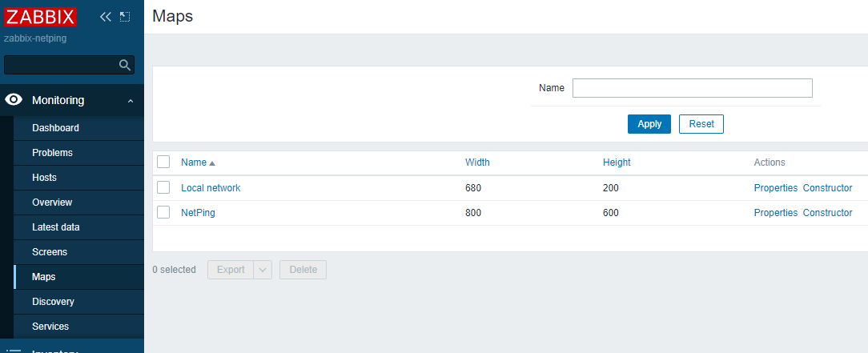Collapse the Monitoring menu section chevron
Viewport: 868px width, 353px height.
tap(130, 101)
